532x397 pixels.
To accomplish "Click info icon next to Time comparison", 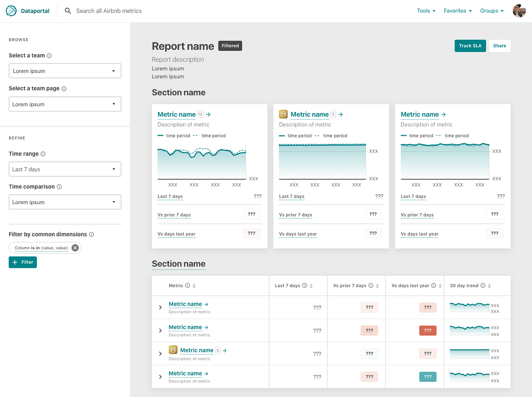I will (x=59, y=187).
